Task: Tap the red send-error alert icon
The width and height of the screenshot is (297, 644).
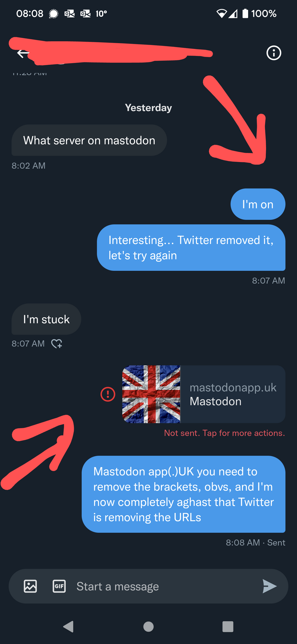Action: coord(108,394)
